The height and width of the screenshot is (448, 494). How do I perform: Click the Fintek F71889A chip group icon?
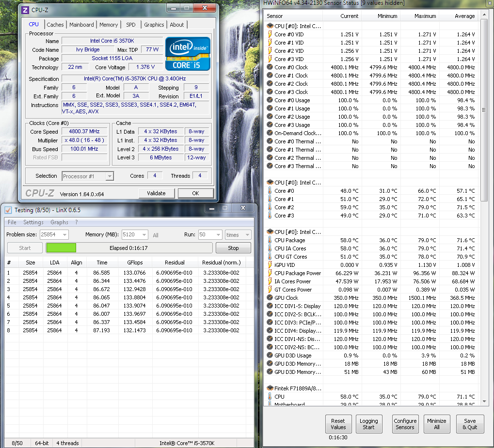click(x=270, y=388)
